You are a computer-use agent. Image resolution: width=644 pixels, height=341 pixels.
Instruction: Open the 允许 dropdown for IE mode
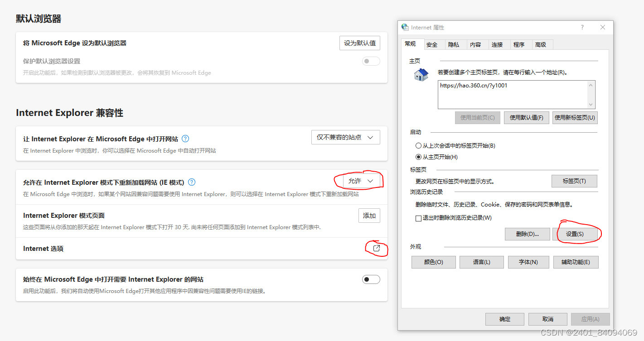[x=361, y=181]
